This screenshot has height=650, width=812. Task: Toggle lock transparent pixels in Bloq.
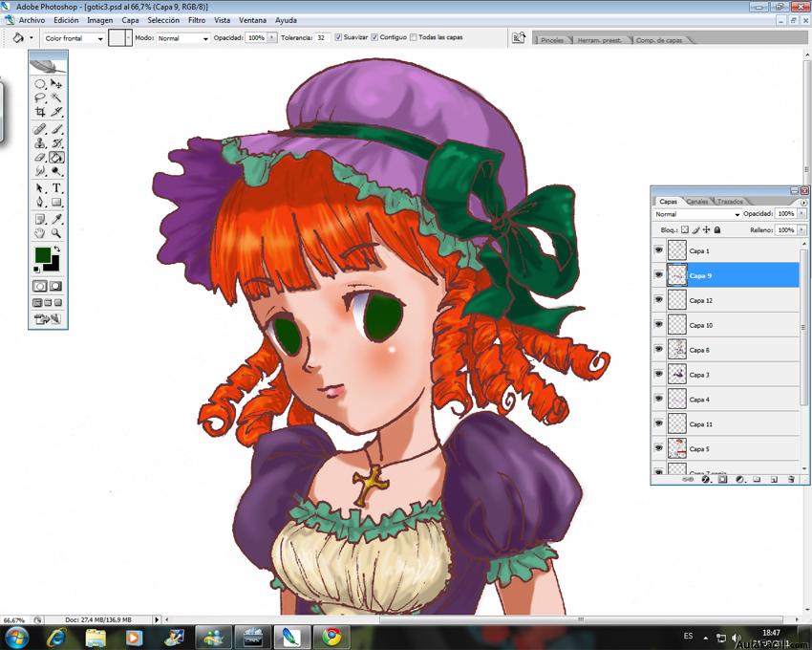pyautogui.click(x=685, y=229)
